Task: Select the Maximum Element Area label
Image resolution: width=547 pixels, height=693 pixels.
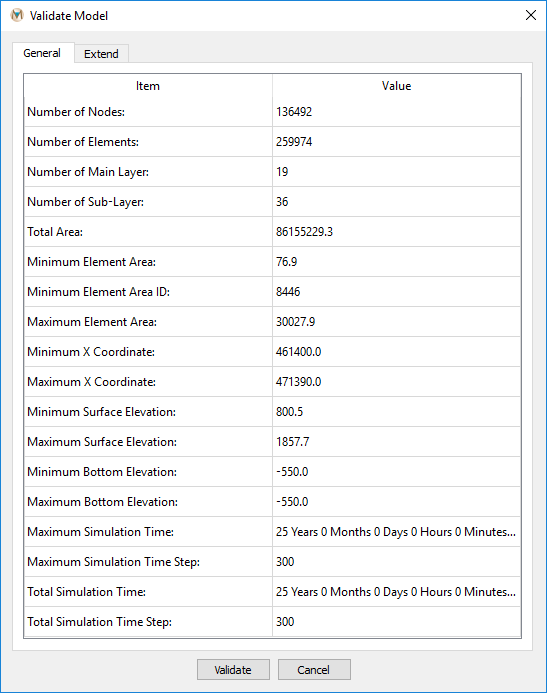Action: (92, 322)
